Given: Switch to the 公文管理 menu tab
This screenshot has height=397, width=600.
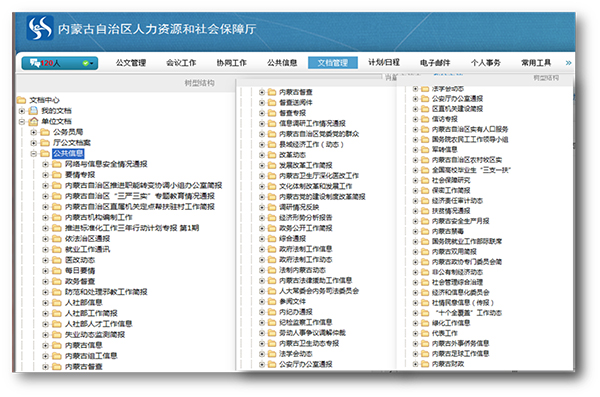Looking at the screenshot, I should click(x=131, y=63).
